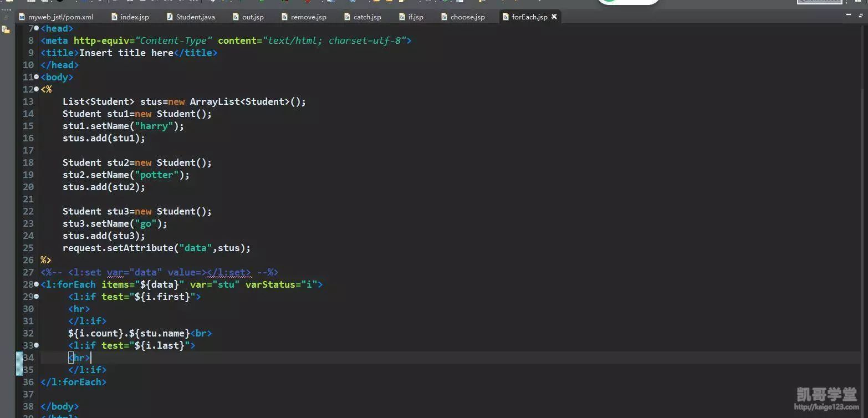868x418 pixels.
Task: Click the items="${data}" attribute
Action: point(143,284)
